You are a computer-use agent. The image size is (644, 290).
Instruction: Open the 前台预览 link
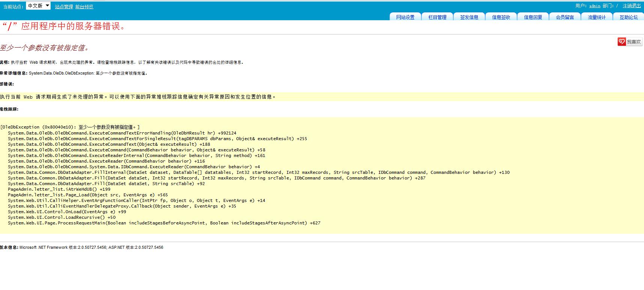pyautogui.click(x=84, y=7)
